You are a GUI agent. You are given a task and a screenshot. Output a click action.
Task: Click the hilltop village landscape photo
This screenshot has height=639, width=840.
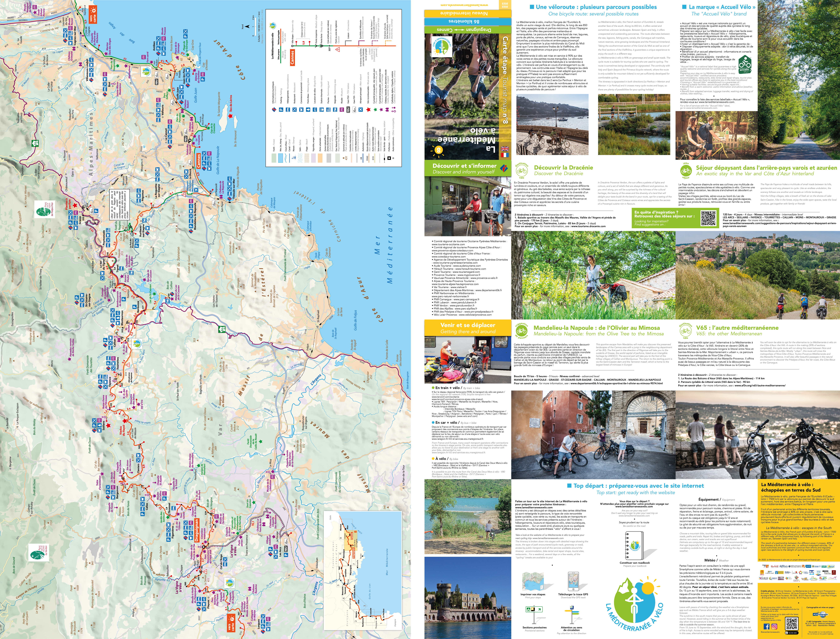758,275
